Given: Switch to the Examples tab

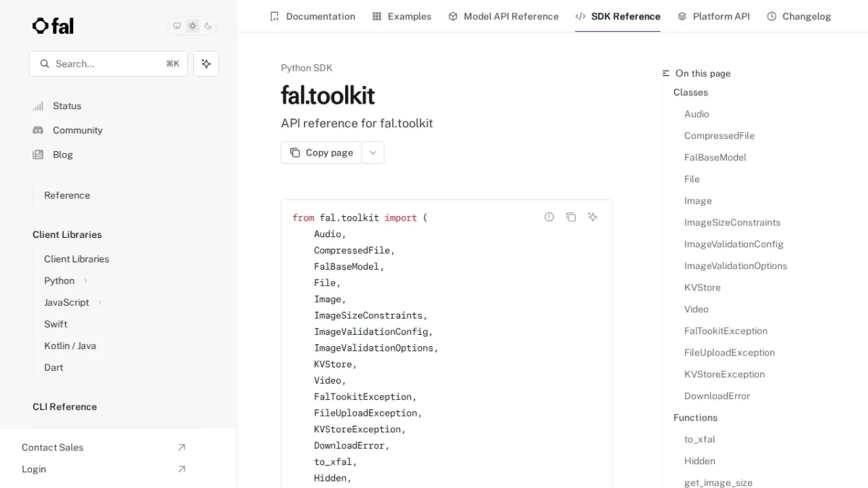Looking at the screenshot, I should coord(401,16).
